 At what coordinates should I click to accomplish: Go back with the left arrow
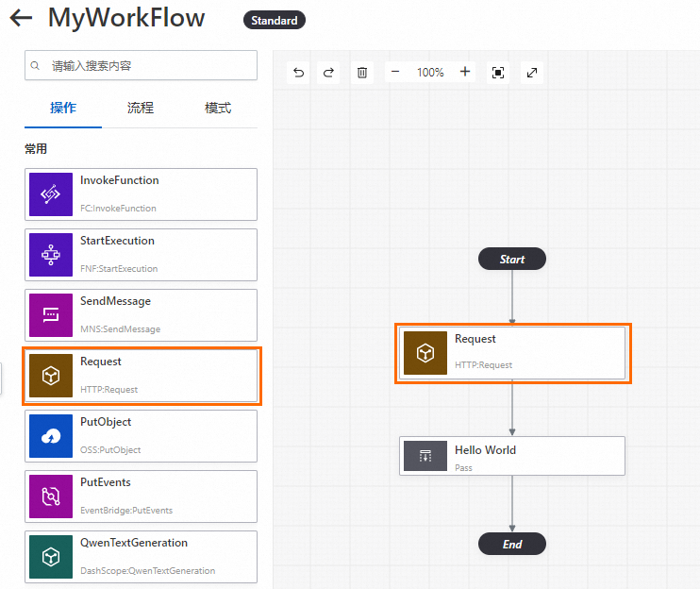coord(21,18)
